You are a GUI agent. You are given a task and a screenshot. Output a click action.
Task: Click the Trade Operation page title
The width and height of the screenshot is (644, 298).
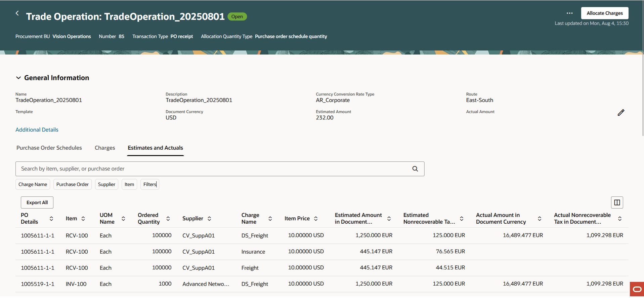pyautogui.click(x=125, y=16)
